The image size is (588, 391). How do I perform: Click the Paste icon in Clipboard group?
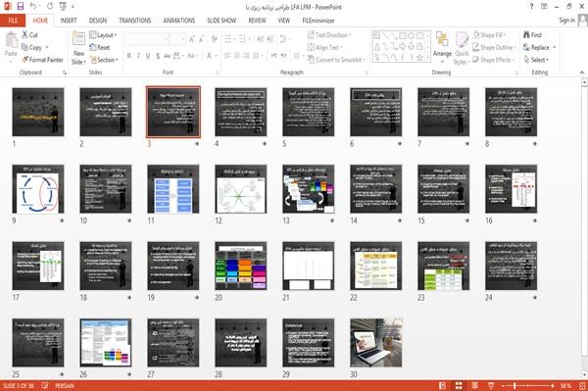point(11,40)
